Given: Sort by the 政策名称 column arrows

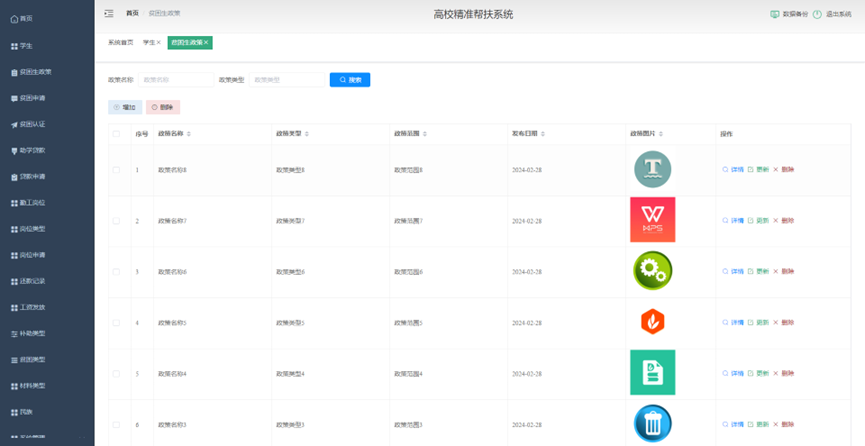Looking at the screenshot, I should (x=189, y=134).
